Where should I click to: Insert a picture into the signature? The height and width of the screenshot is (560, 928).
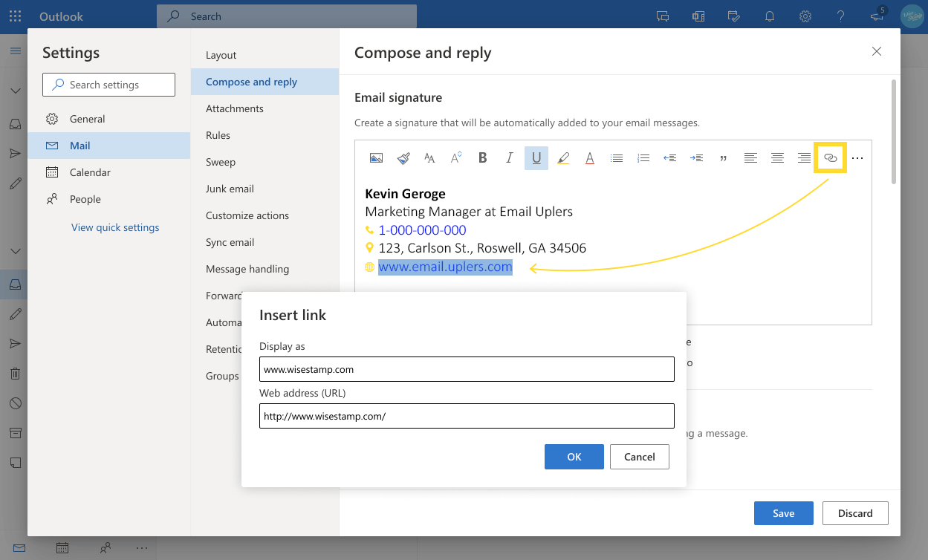coord(376,157)
